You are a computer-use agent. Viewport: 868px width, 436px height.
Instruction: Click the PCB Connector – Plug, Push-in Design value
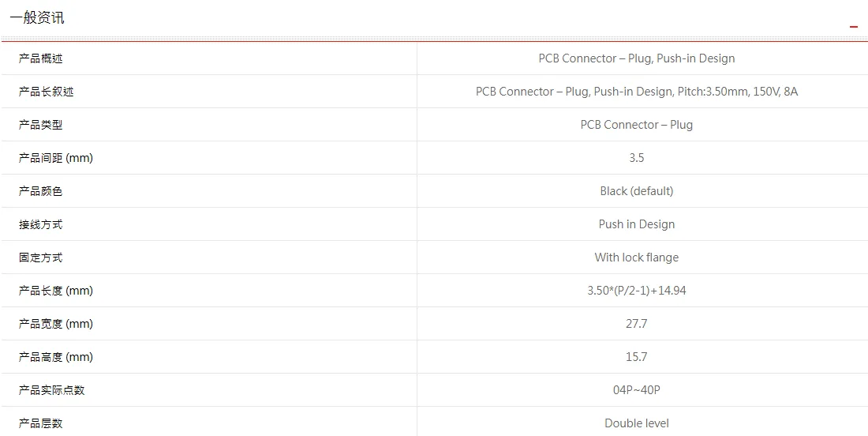(637, 58)
